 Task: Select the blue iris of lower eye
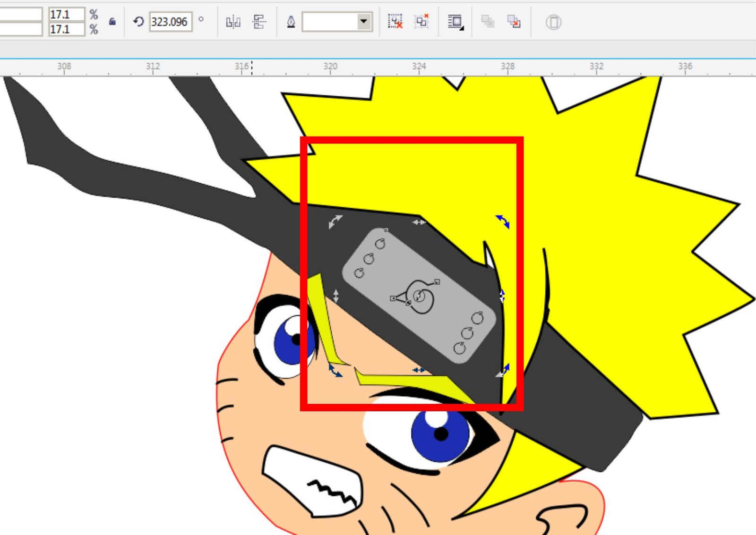pyautogui.click(x=440, y=434)
